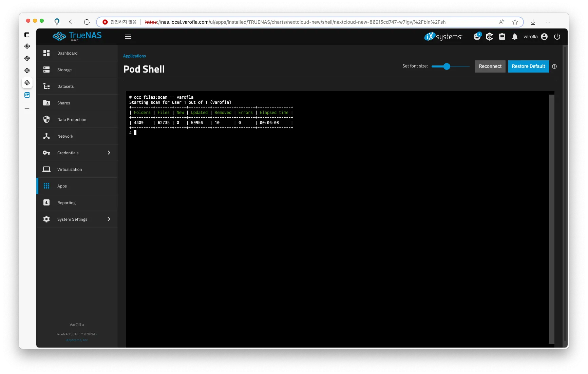The height and width of the screenshot is (374, 588).
Task: Click the power button icon
Action: point(557,37)
